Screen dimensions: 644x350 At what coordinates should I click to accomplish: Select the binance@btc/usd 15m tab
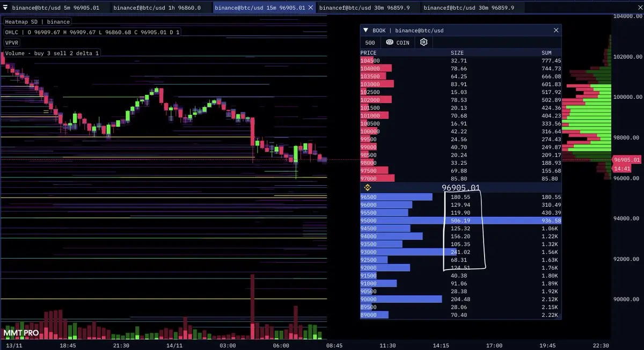click(x=260, y=8)
